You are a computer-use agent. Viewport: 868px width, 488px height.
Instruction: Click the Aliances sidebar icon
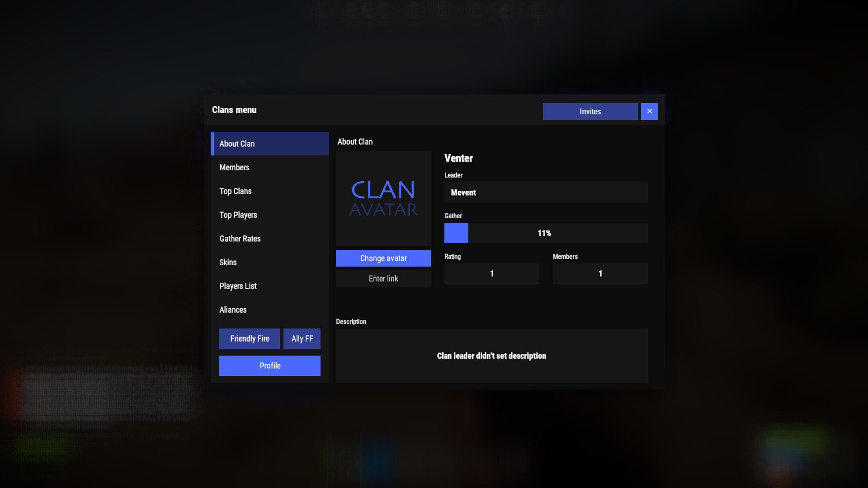pyautogui.click(x=232, y=309)
